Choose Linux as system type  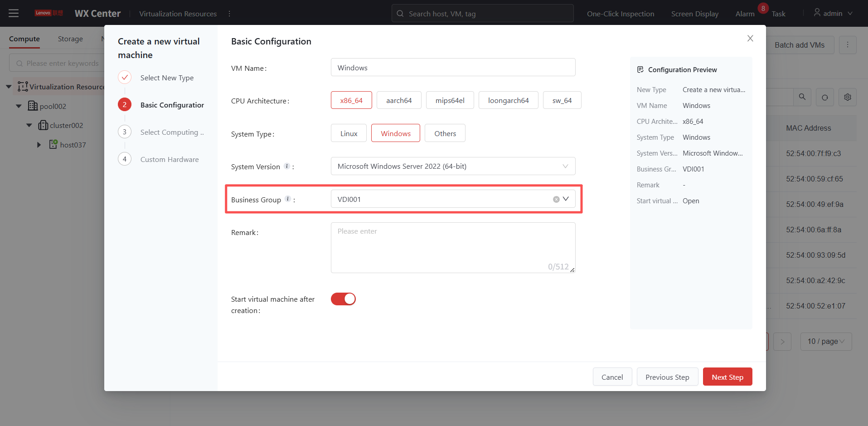tap(349, 133)
